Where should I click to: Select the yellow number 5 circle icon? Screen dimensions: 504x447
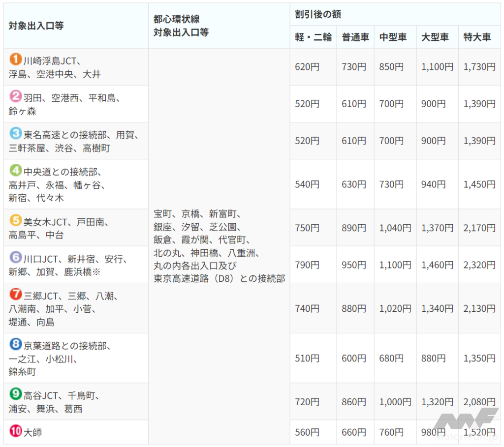15,221
